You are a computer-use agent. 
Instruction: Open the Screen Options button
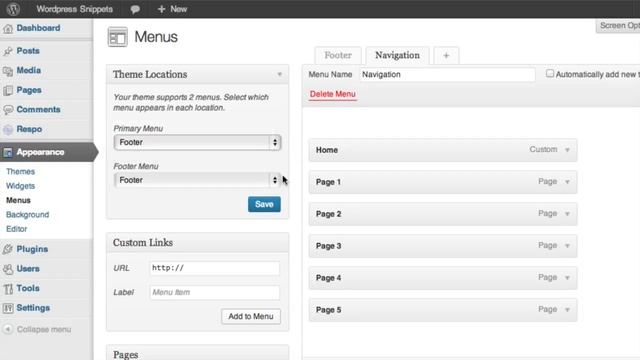tap(618, 26)
